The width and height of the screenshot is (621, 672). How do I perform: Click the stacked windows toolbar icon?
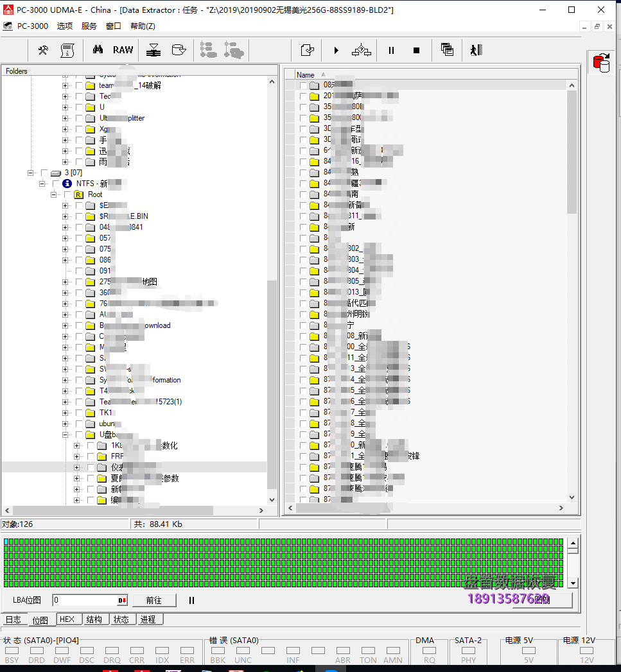[x=447, y=49]
